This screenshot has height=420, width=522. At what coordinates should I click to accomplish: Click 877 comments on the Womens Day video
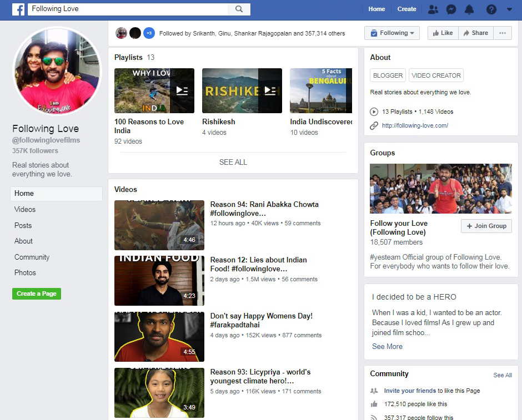(x=302, y=335)
